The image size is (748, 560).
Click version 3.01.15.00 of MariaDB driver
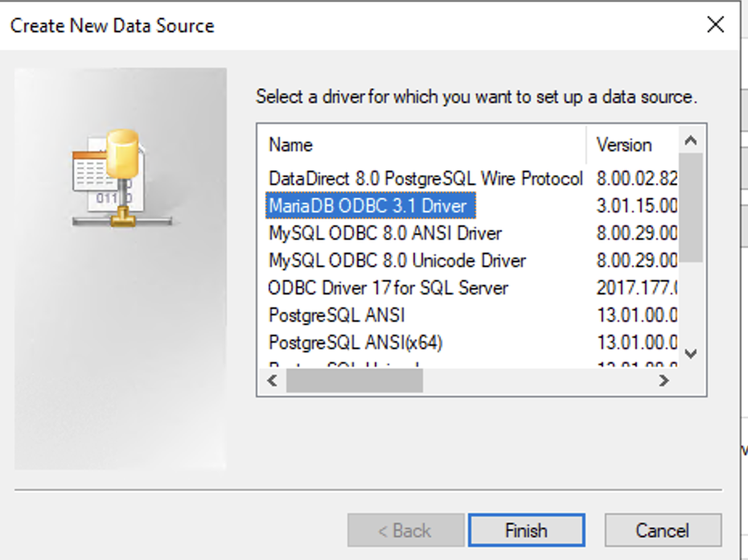[x=636, y=206]
